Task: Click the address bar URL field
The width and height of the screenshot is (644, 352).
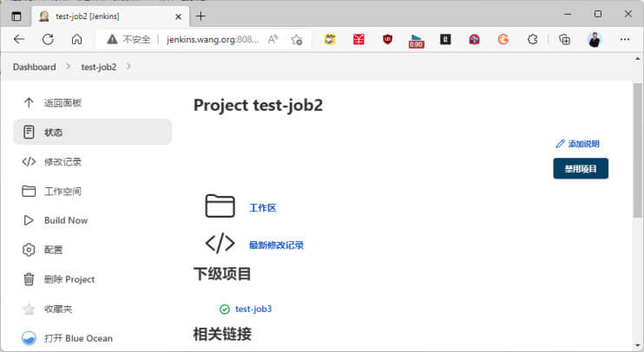Action: point(213,39)
